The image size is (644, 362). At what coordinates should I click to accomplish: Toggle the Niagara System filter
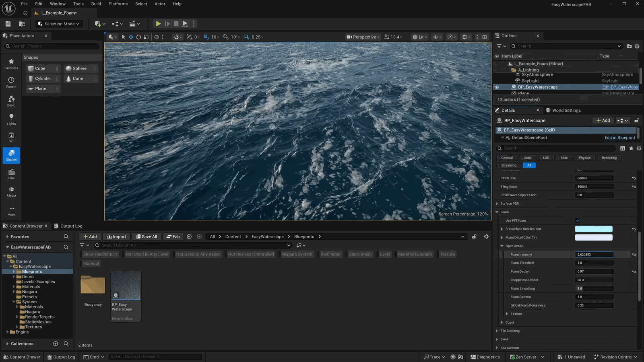point(297,254)
